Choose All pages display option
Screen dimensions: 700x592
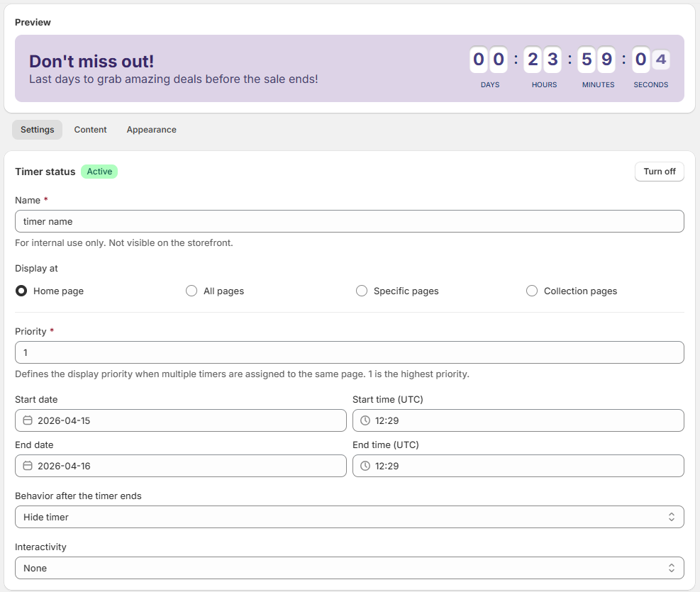(x=191, y=291)
